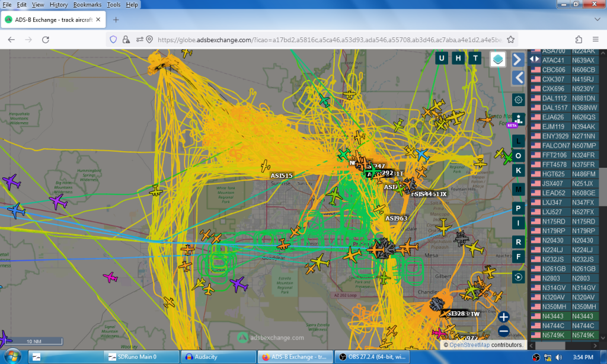The image size is (607, 364).
Task: Close the ADS-B Exchange tab
Action: [98, 20]
